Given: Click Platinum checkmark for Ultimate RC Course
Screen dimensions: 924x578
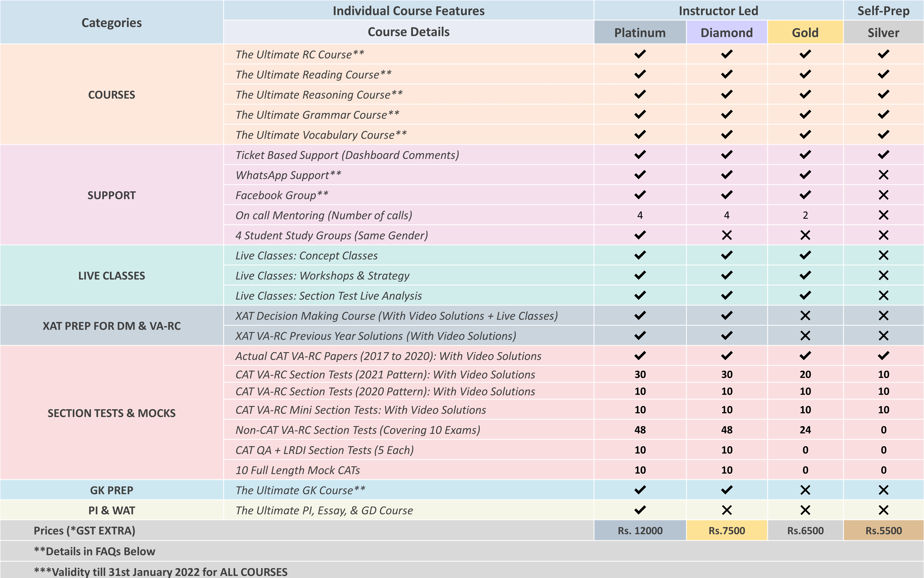Looking at the screenshot, I should [640, 54].
